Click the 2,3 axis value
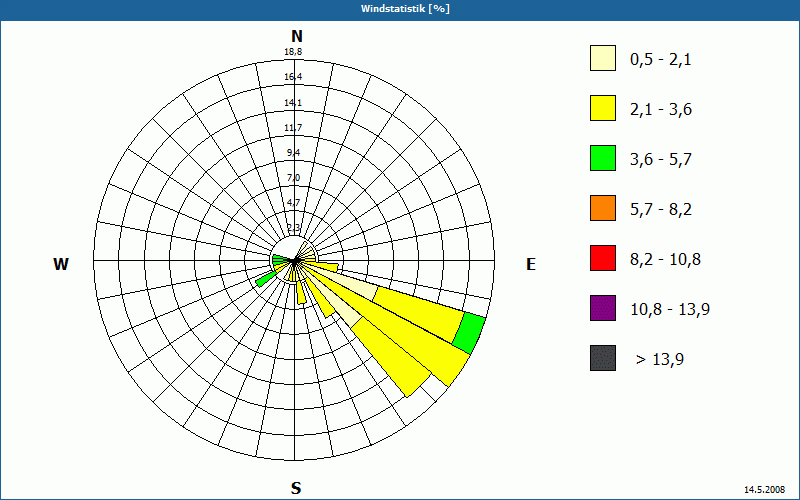The height and width of the screenshot is (500, 800). [x=293, y=228]
